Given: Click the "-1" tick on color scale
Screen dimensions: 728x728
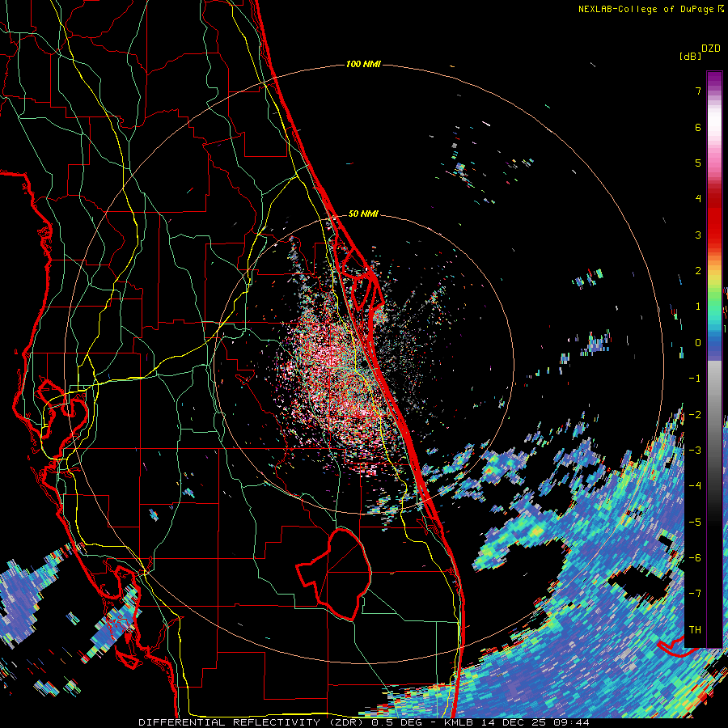Looking at the screenshot, I should [695, 379].
